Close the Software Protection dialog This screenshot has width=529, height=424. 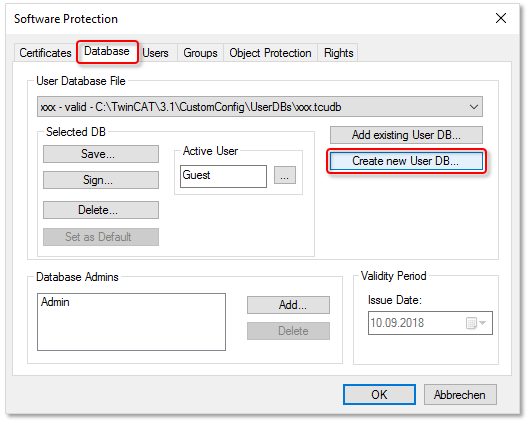(501, 18)
